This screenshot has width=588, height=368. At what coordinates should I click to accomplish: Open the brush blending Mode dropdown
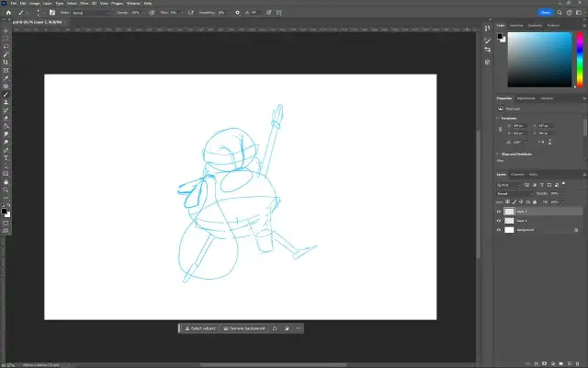(90, 13)
